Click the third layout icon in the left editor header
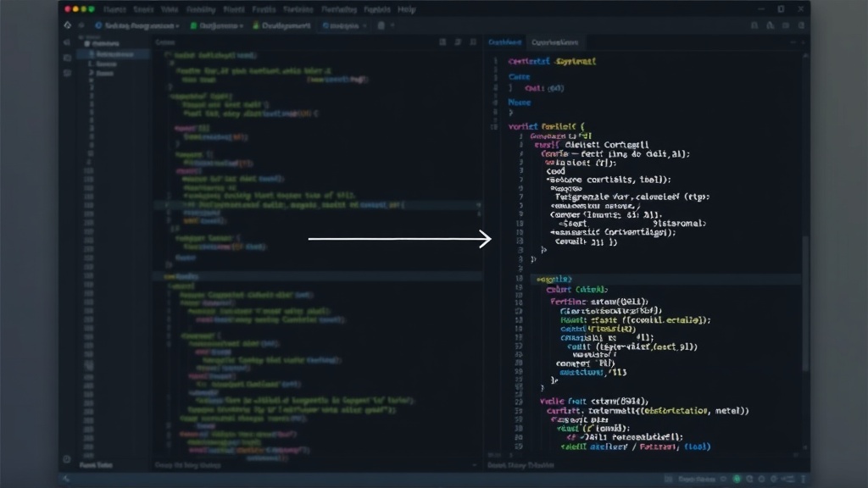Viewport: 868px width, 488px height. [473, 42]
